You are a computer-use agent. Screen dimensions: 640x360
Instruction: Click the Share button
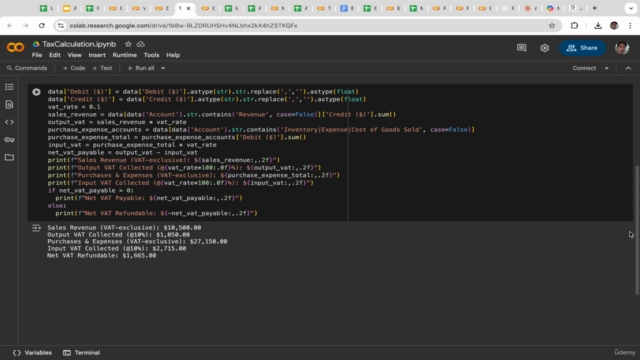582,48
